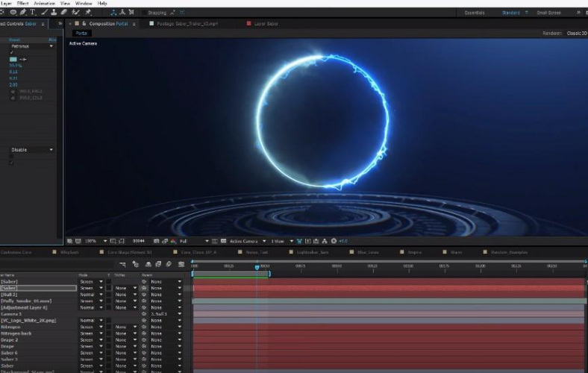Click the snapshot camera icon in viewer
The height and width of the screenshot is (373, 588).
point(157,241)
